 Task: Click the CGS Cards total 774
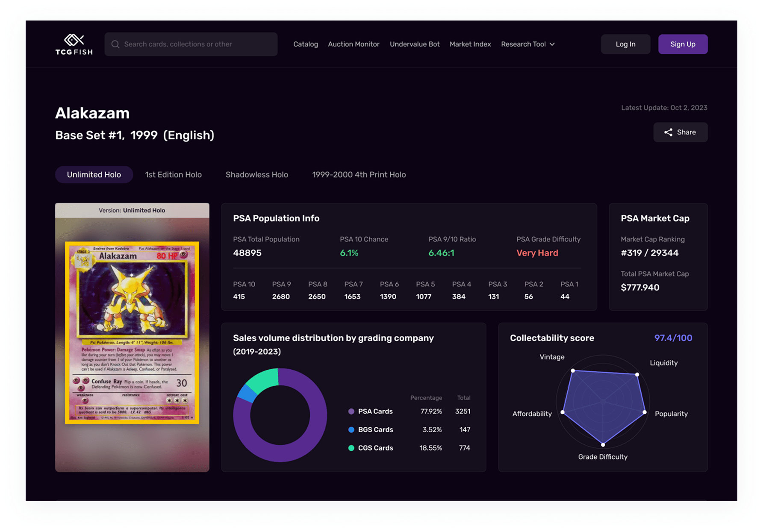[464, 448]
